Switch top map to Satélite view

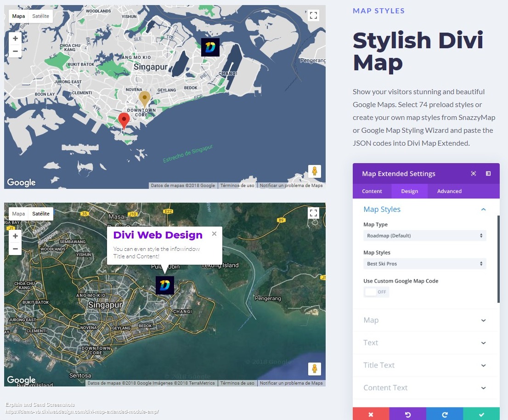(x=40, y=16)
